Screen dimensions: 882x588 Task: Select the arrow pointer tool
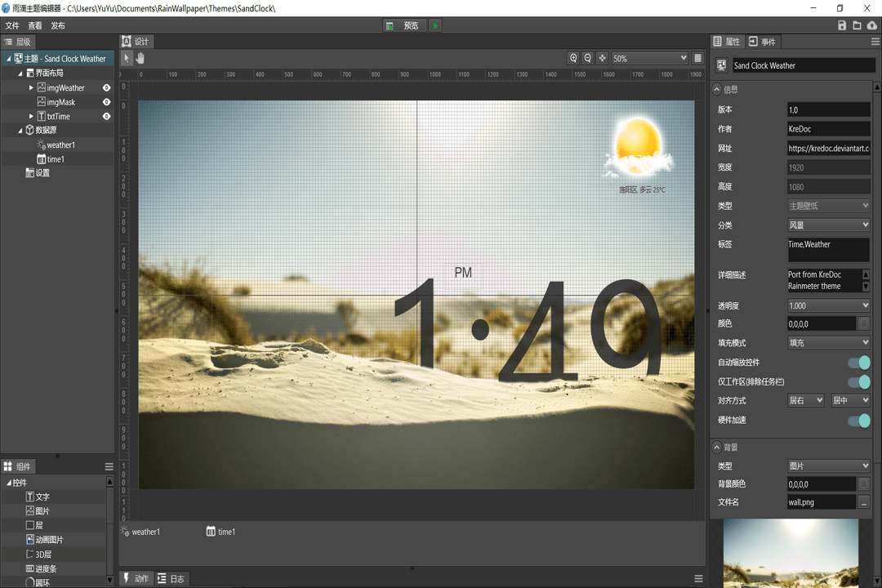127,58
